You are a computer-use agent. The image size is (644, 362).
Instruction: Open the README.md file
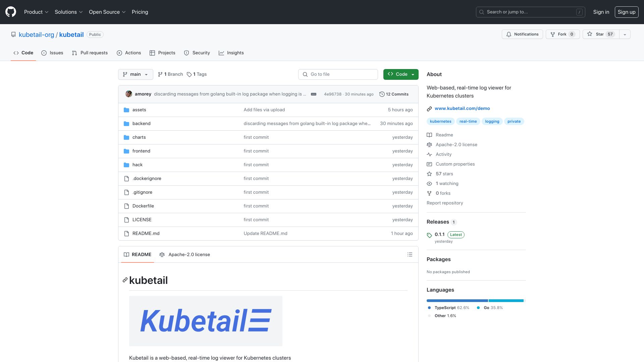click(146, 234)
